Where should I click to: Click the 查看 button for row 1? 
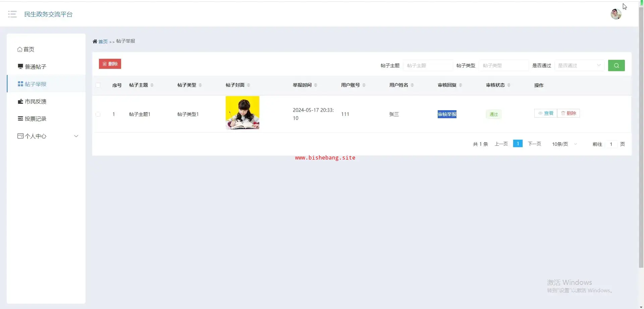(x=546, y=113)
